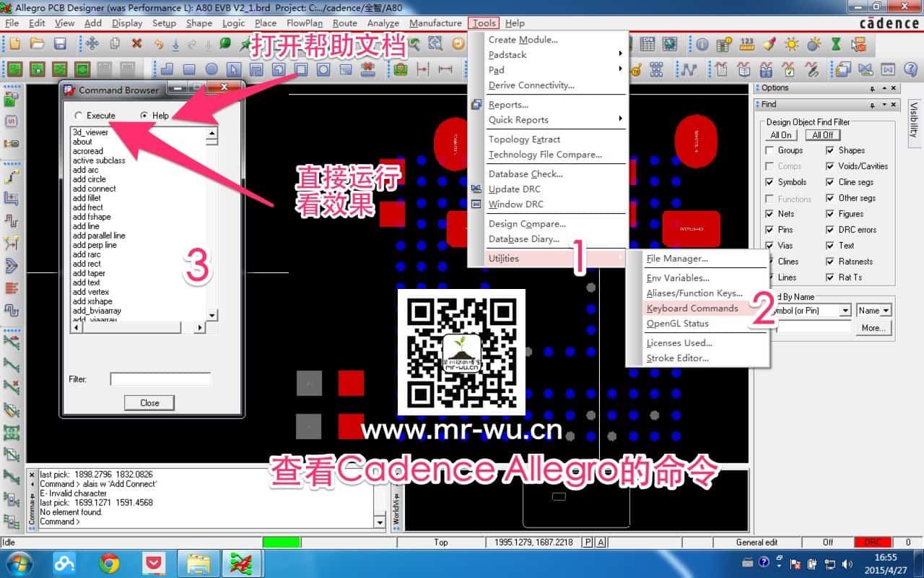Click the Add connect route icon in left sidebar

tap(11, 177)
